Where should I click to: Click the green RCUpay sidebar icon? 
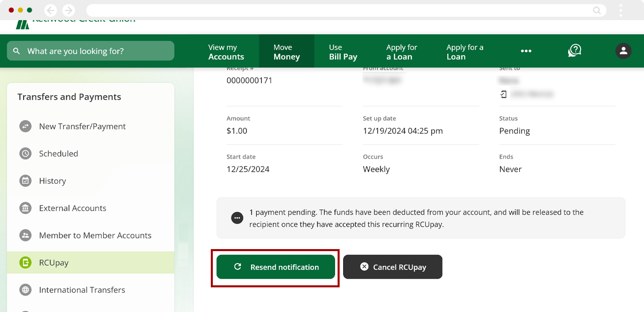(25, 262)
